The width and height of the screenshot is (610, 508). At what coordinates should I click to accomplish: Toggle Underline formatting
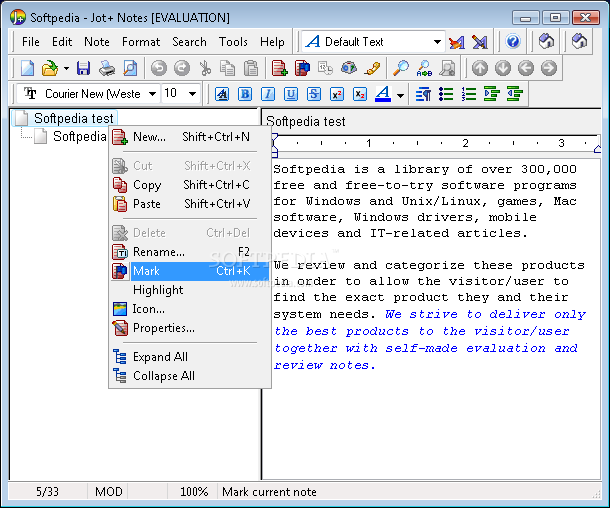click(291, 94)
